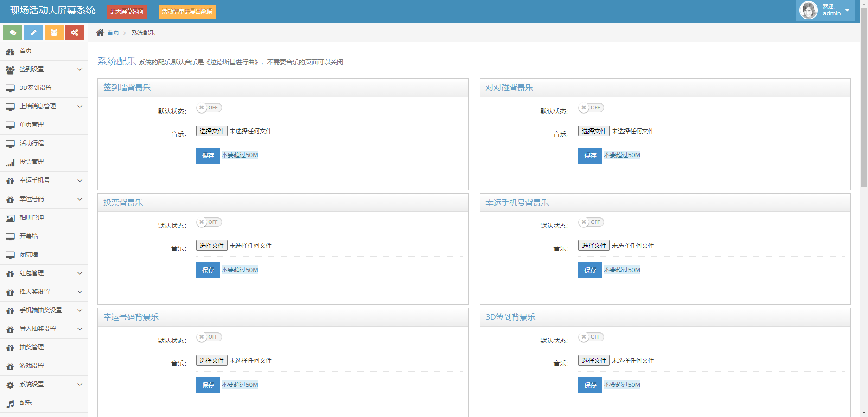The width and height of the screenshot is (868, 417).
Task: Save the 投票背景乐 settings
Action: click(x=208, y=270)
